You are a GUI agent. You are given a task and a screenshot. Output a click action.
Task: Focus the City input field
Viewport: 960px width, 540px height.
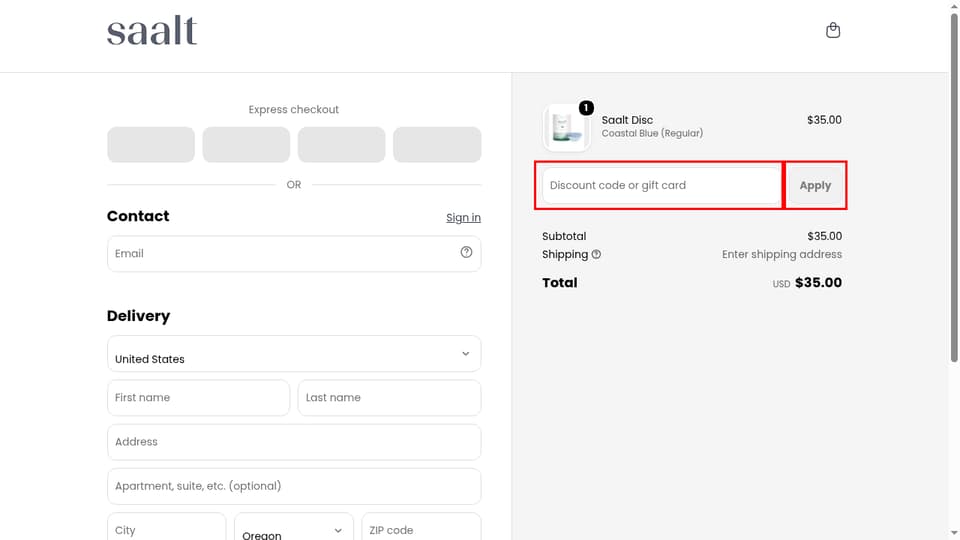(x=167, y=529)
